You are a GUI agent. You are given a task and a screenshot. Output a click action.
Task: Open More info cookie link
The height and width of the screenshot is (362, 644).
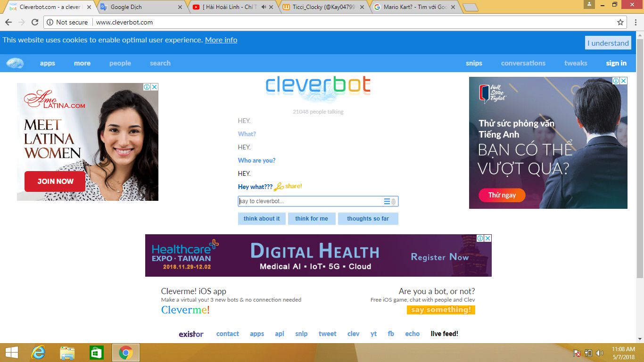coord(221,40)
